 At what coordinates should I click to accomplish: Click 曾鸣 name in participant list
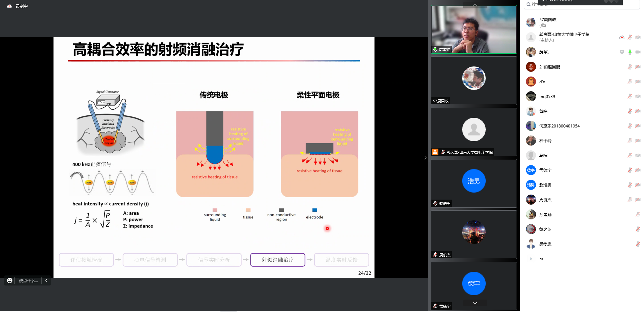[x=543, y=111]
